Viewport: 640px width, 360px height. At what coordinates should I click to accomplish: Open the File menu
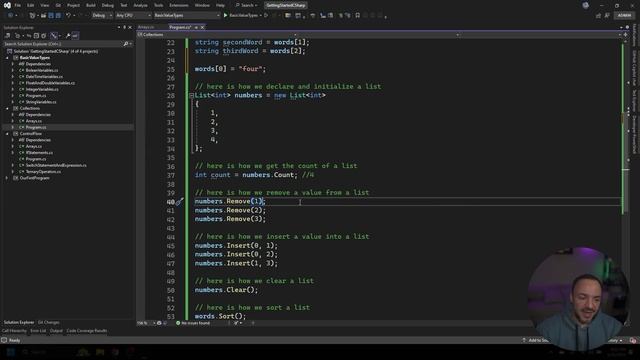point(18,5)
